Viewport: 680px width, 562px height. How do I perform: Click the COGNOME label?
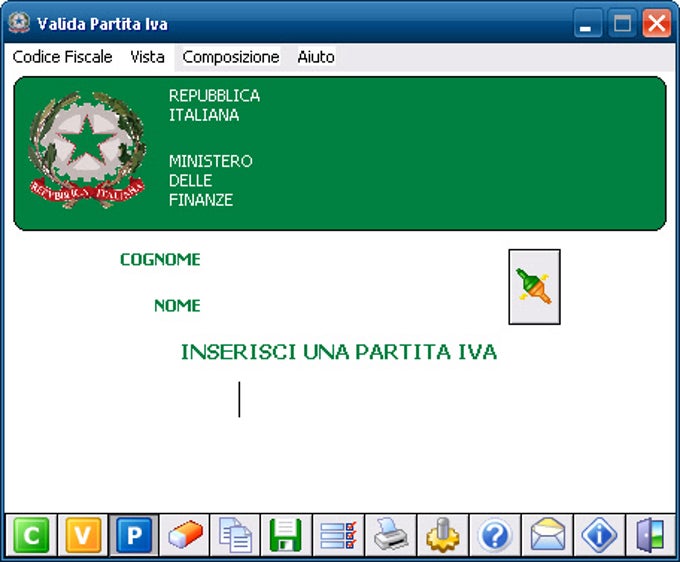[x=160, y=259]
